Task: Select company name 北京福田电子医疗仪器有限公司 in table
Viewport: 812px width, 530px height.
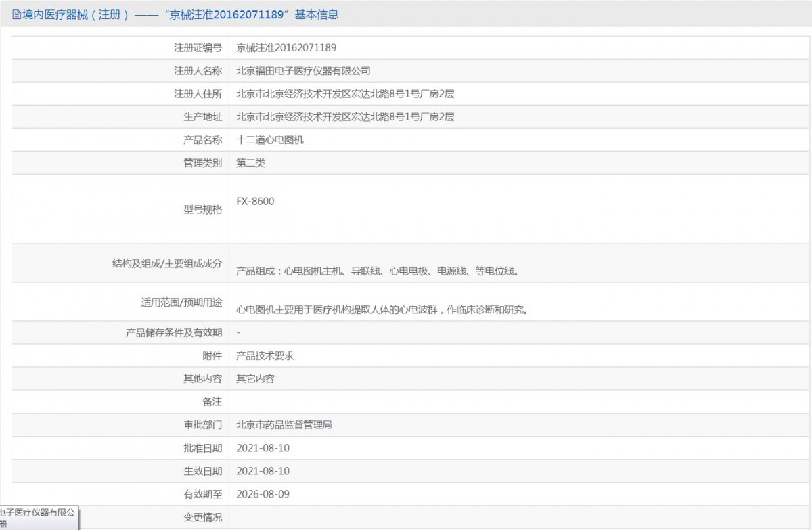Action: pos(303,71)
